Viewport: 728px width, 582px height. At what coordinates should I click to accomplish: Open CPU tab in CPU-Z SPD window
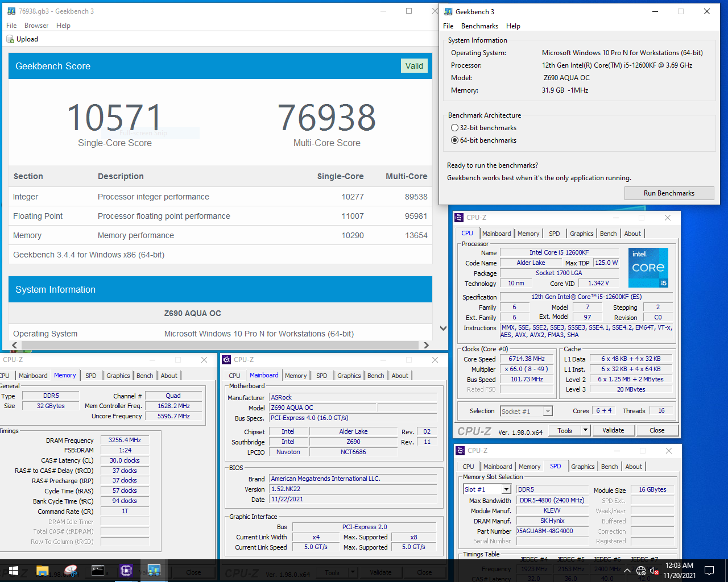[468, 467]
